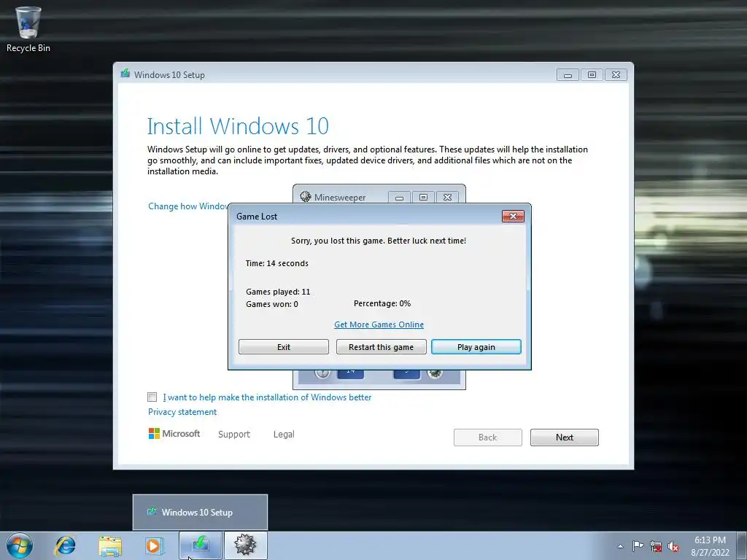The width and height of the screenshot is (747, 560).
Task: Select the Windows 10 Setup taskbar button
Action: pos(201,545)
